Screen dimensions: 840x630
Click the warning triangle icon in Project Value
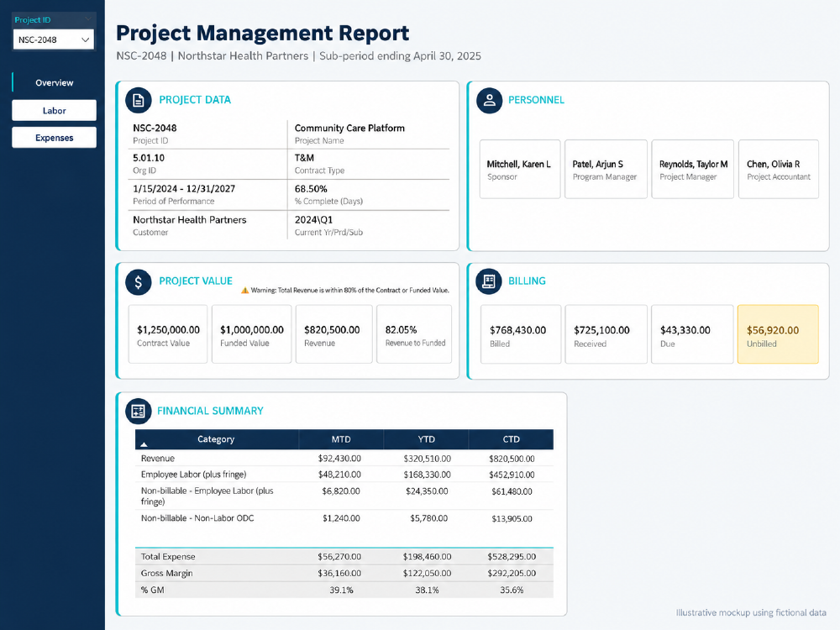pos(244,291)
